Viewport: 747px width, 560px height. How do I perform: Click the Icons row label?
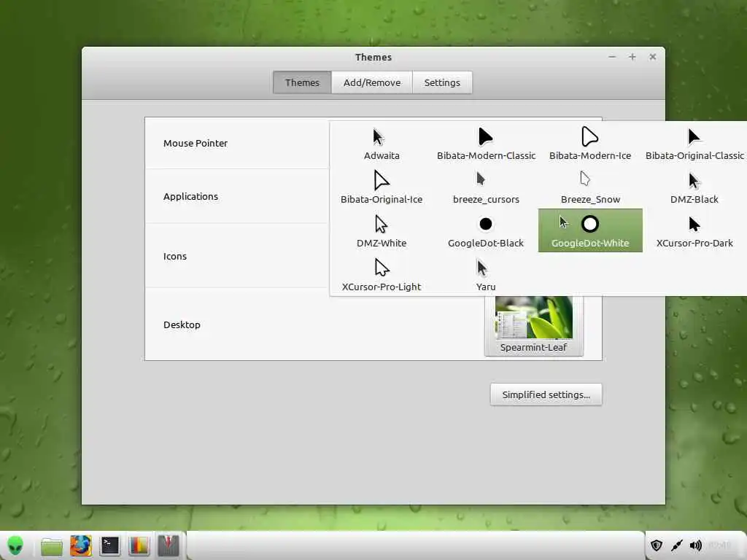(175, 256)
